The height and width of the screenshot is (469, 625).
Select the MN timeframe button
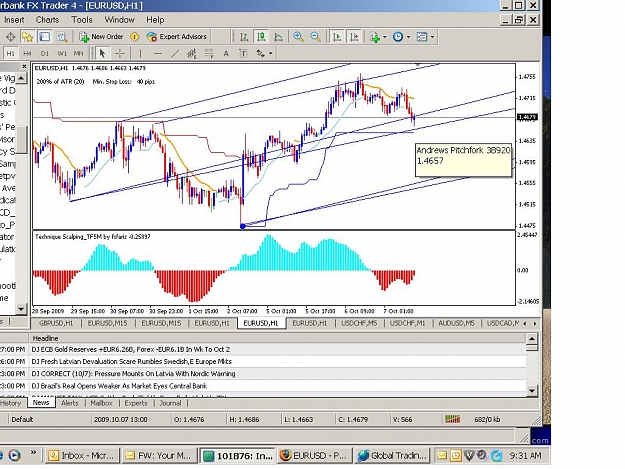coord(78,53)
